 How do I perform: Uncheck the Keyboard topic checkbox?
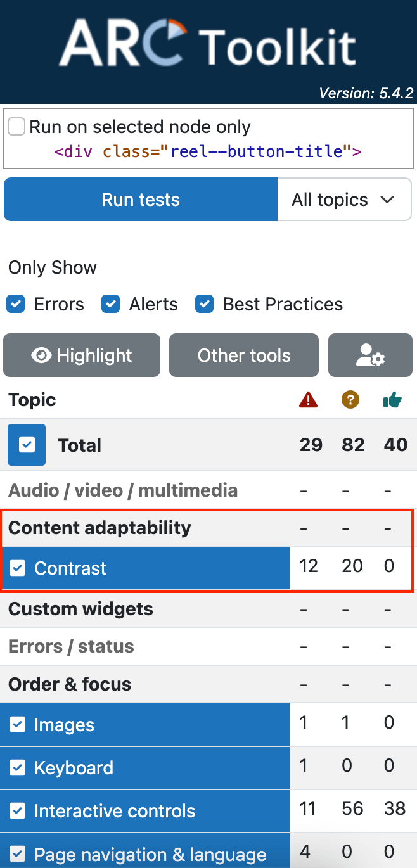(18, 768)
